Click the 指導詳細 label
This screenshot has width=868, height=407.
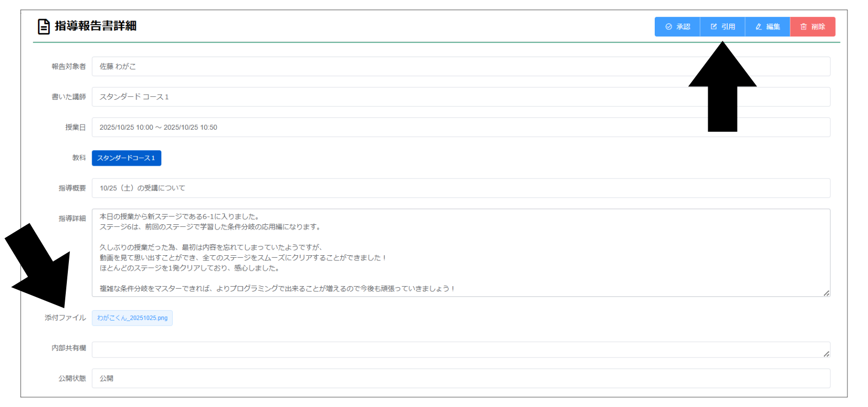click(x=72, y=219)
